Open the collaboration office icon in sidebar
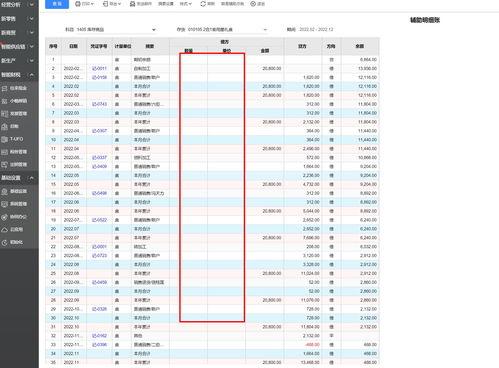The width and height of the screenshot is (499, 368). click(4, 217)
